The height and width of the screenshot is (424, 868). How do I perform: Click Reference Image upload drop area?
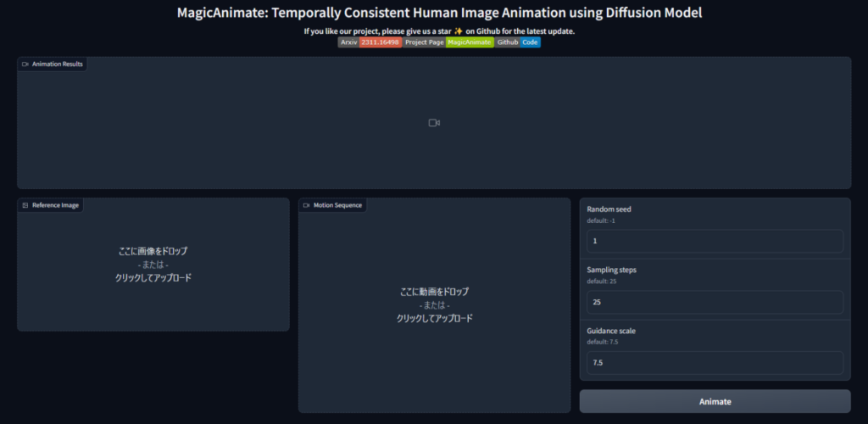153,265
